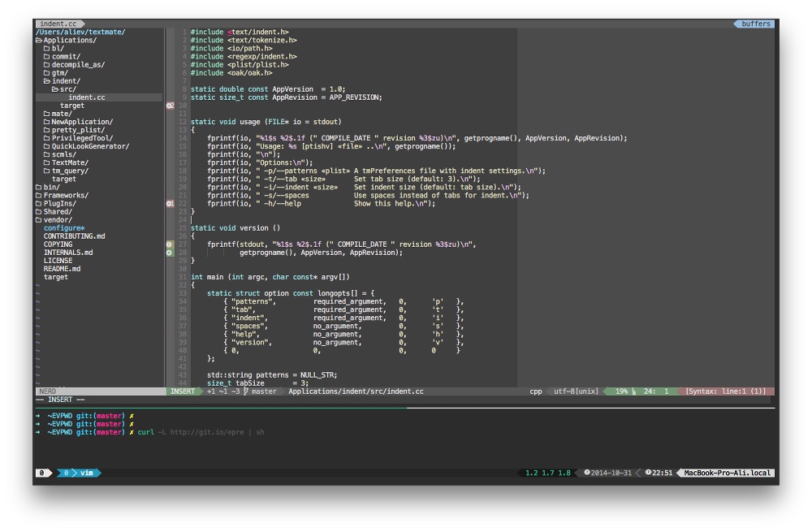Expand the tm_query/ folder

46,171
